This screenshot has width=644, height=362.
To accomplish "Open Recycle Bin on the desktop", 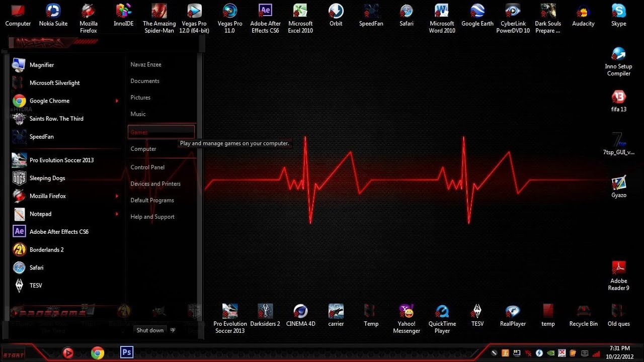I will 583,315.
